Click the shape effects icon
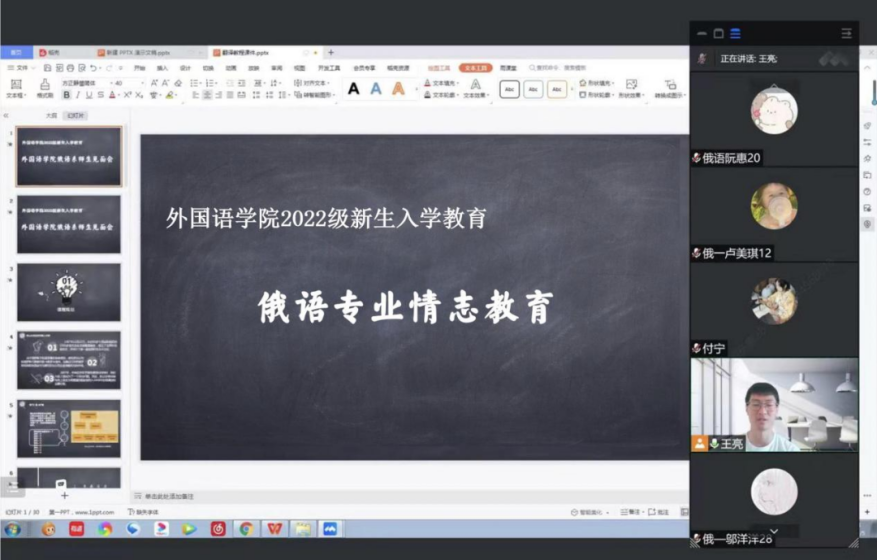 click(x=631, y=86)
